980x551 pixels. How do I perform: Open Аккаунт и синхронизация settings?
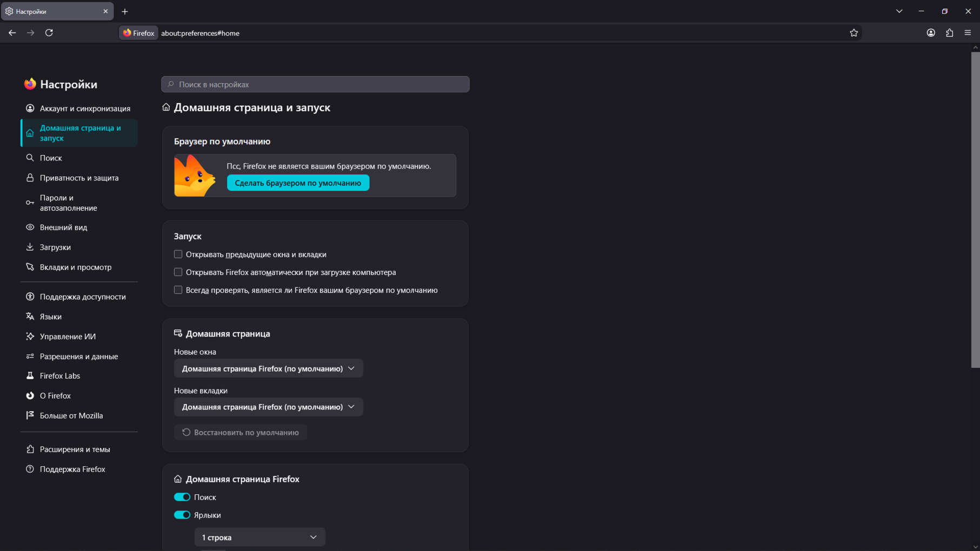79,109
